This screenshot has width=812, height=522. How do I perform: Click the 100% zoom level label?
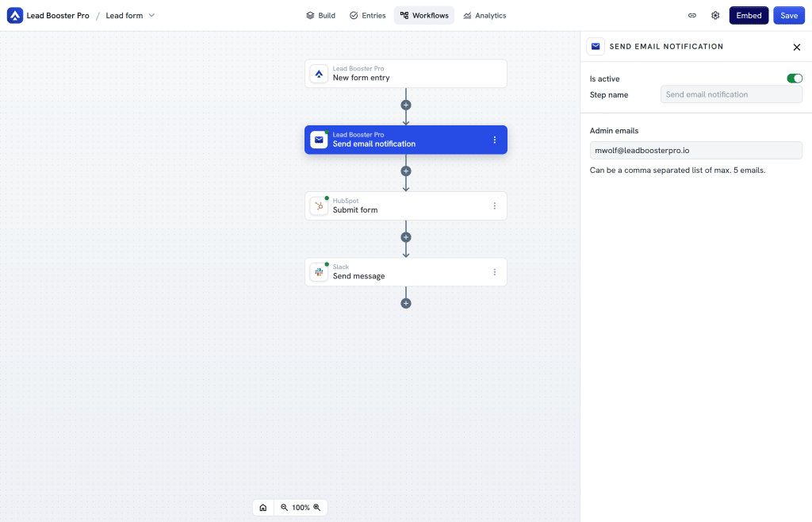(301, 508)
